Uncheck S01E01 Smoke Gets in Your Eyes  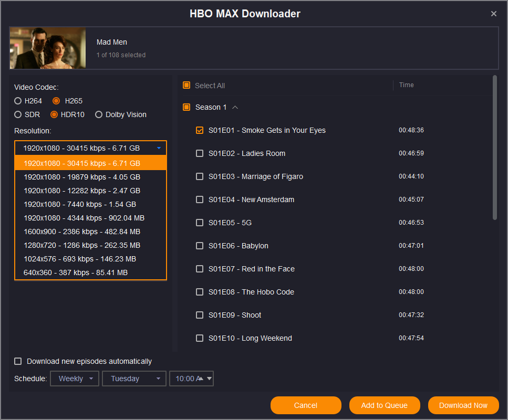[200, 130]
